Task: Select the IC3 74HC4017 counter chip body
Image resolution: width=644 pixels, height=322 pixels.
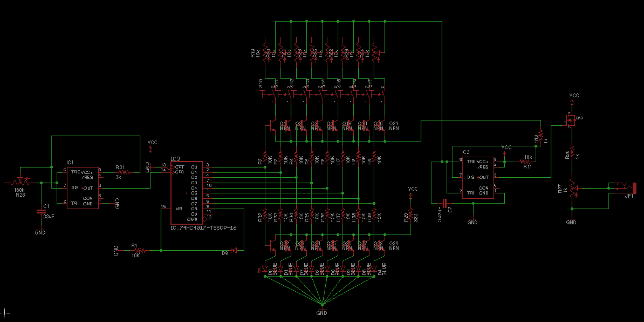Action: pyautogui.click(x=186, y=193)
